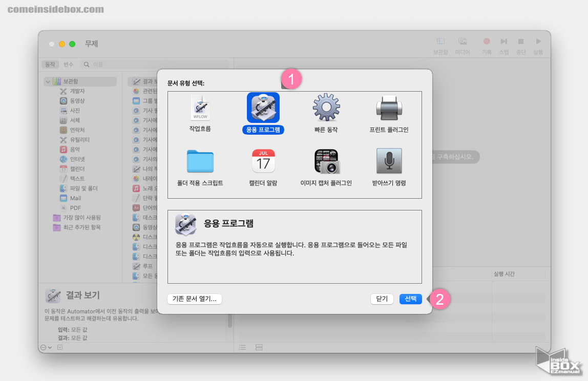Pick the 이미지 캡처 플러그인 icon
The image size is (588, 381).
coord(327,161)
